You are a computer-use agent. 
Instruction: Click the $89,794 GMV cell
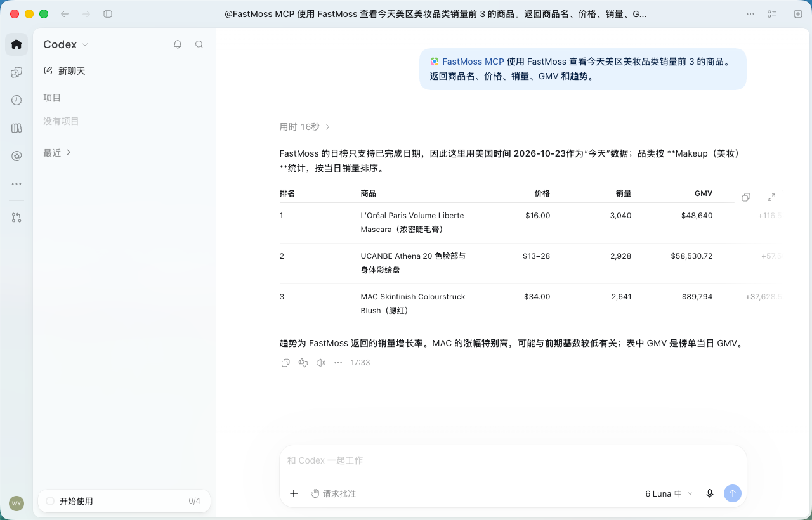click(697, 297)
